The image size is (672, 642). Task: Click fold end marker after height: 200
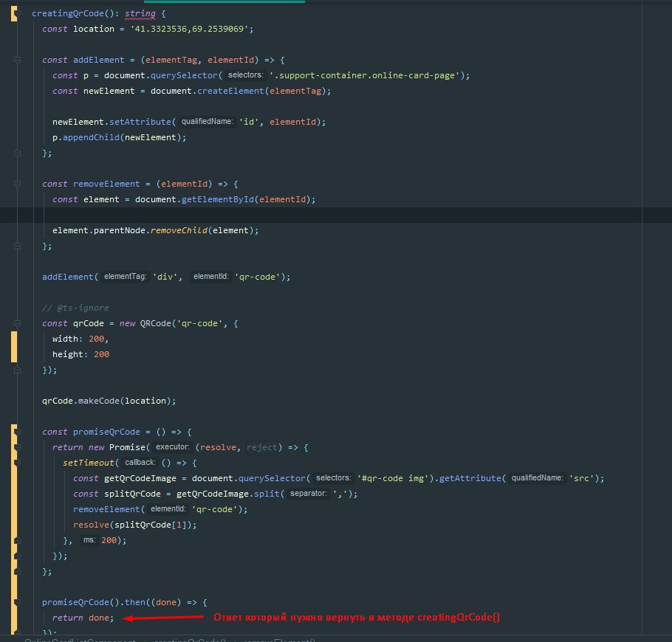(17, 370)
